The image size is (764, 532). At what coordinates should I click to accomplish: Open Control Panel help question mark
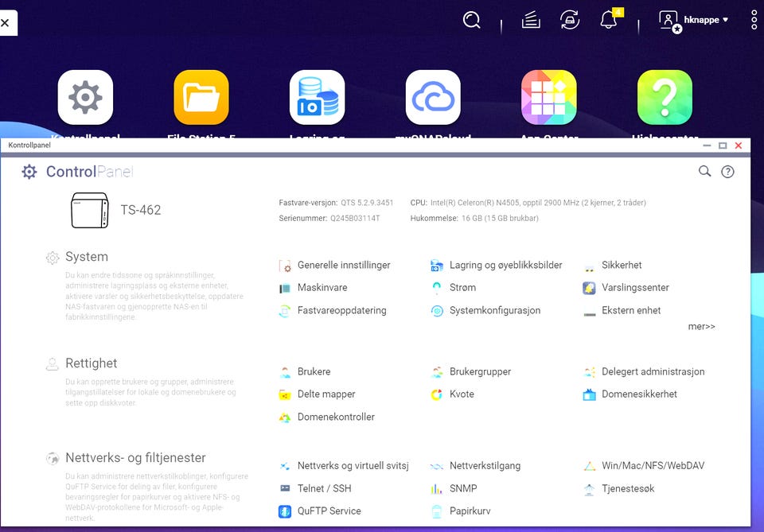(727, 171)
